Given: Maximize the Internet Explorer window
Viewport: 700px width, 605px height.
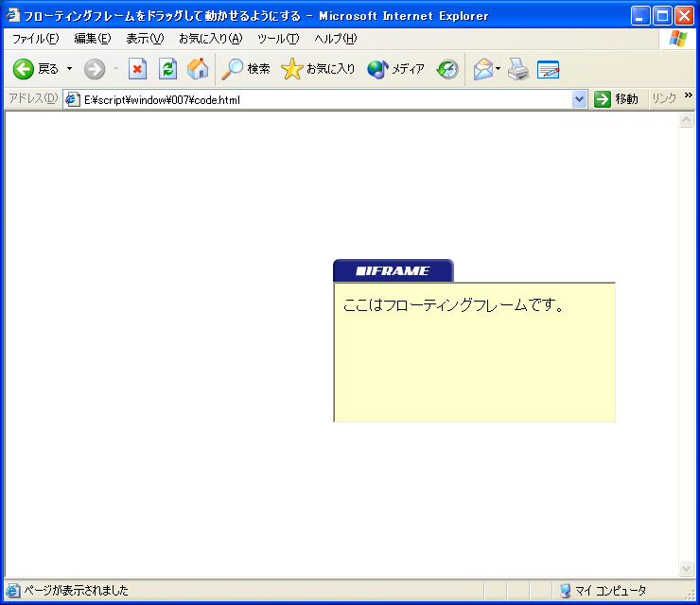Looking at the screenshot, I should pos(662,16).
